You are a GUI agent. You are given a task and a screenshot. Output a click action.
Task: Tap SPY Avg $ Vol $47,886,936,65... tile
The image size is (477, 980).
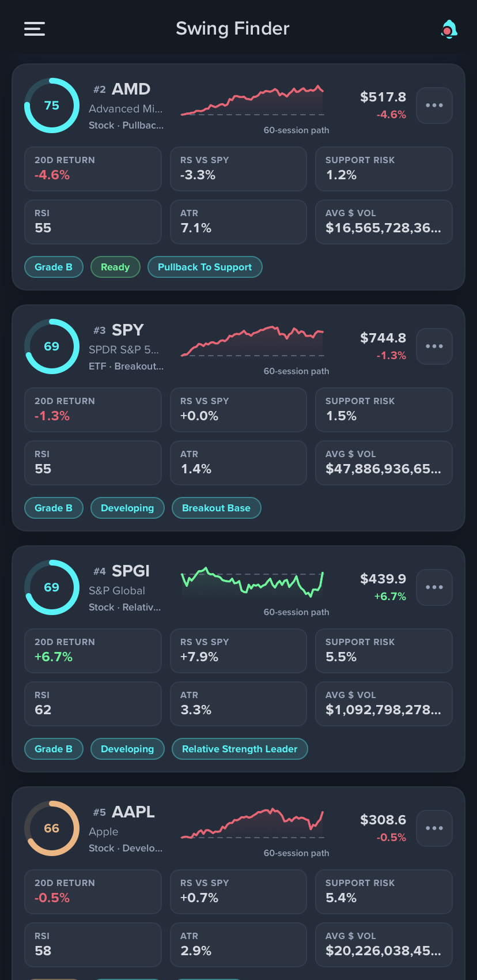point(384,463)
